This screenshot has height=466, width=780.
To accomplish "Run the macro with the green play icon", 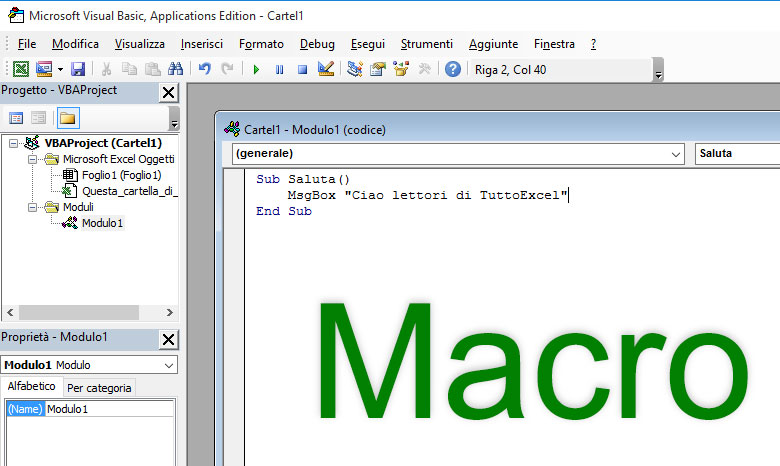I will (256, 69).
